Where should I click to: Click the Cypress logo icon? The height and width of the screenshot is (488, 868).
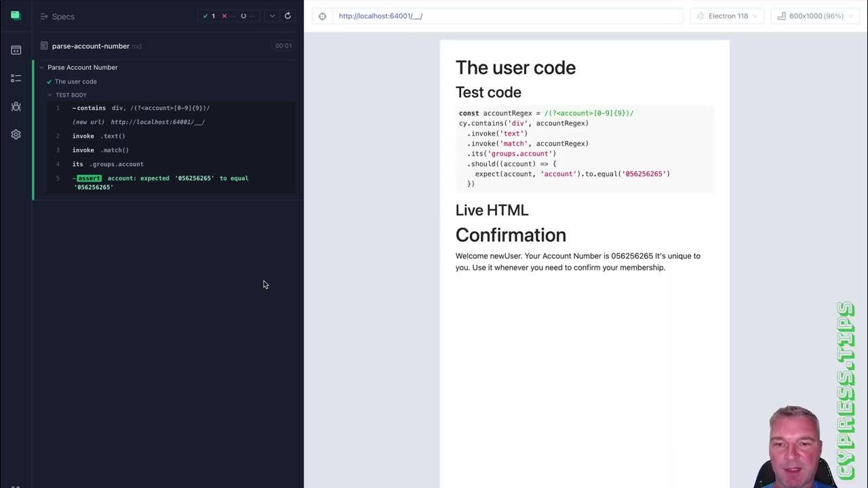click(16, 16)
